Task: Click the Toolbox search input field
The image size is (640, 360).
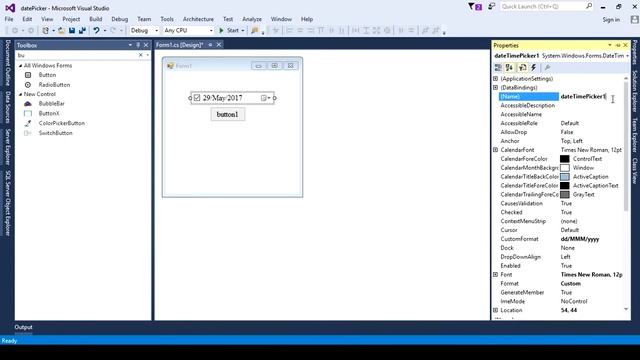Action: coord(77,55)
